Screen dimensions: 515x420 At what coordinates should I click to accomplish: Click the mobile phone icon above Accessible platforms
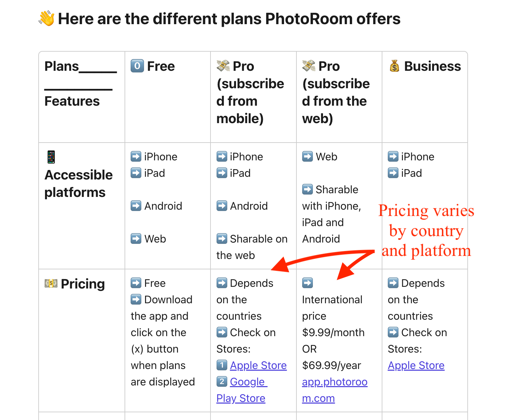tap(51, 157)
